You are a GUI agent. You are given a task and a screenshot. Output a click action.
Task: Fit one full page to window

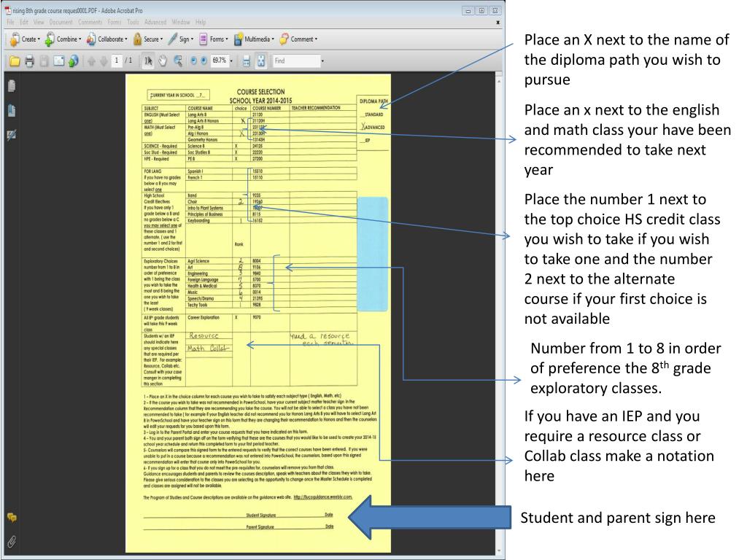click(261, 61)
